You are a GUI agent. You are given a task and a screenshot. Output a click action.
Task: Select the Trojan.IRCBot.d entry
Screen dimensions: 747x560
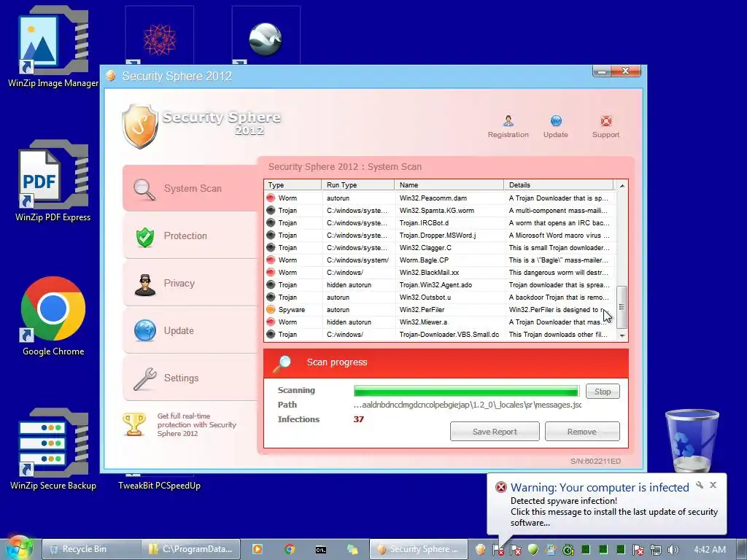pos(439,223)
